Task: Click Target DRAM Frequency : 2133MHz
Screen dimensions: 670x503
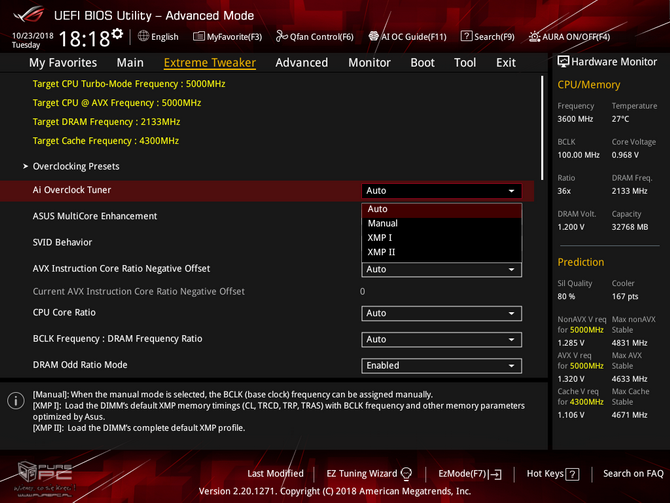Action: (x=106, y=122)
